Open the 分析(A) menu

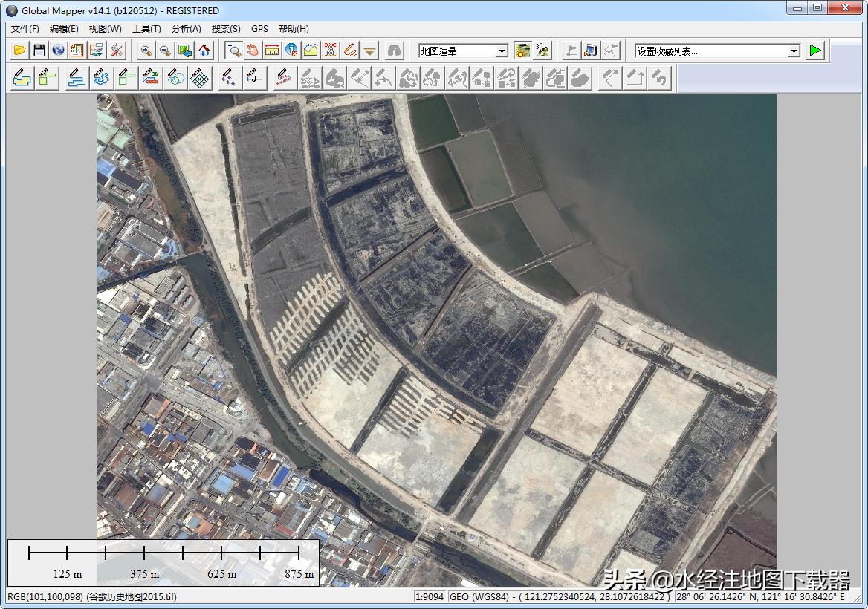pos(186,29)
